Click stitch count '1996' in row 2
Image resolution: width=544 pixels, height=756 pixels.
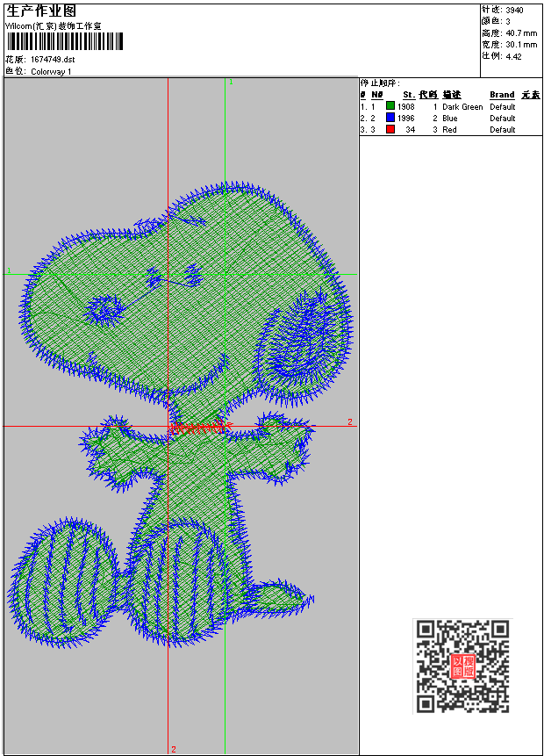406,119
